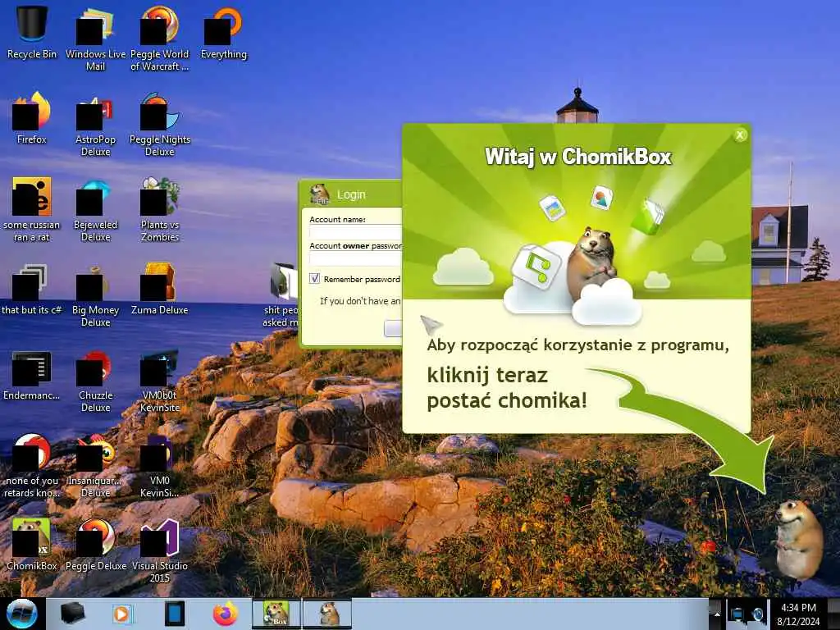Click the hamster logo in the Login title bar
Screen dimensions: 840x630
click(320, 194)
